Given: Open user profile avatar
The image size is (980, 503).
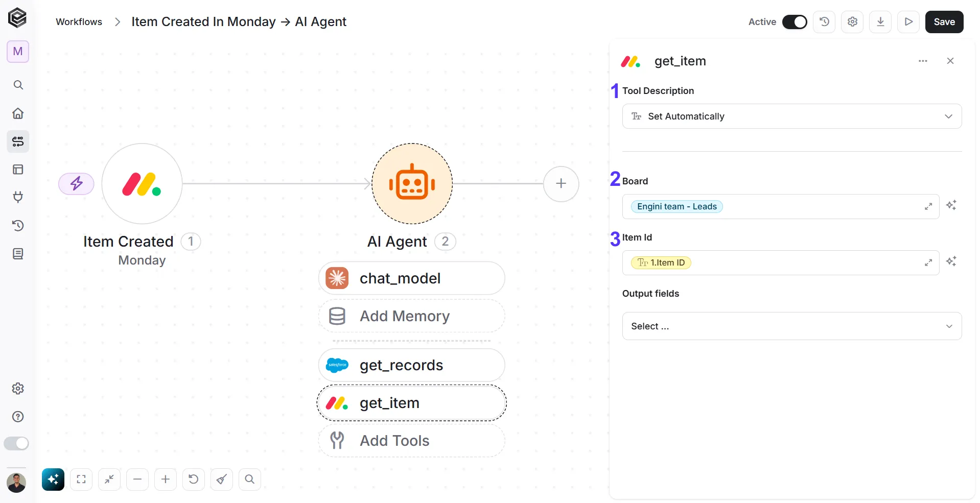Looking at the screenshot, I should 16,483.
